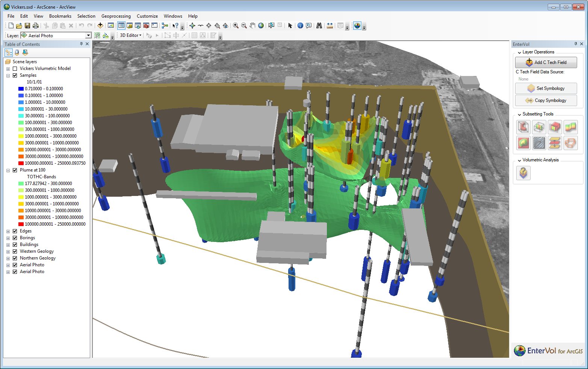Click the red block cut subsetting tool
This screenshot has width=588, height=369.
point(555,127)
